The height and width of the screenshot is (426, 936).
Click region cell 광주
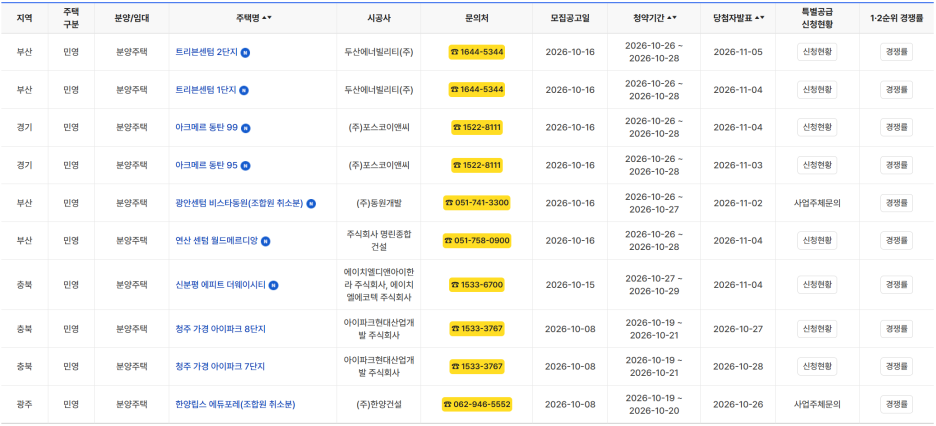tap(24, 404)
